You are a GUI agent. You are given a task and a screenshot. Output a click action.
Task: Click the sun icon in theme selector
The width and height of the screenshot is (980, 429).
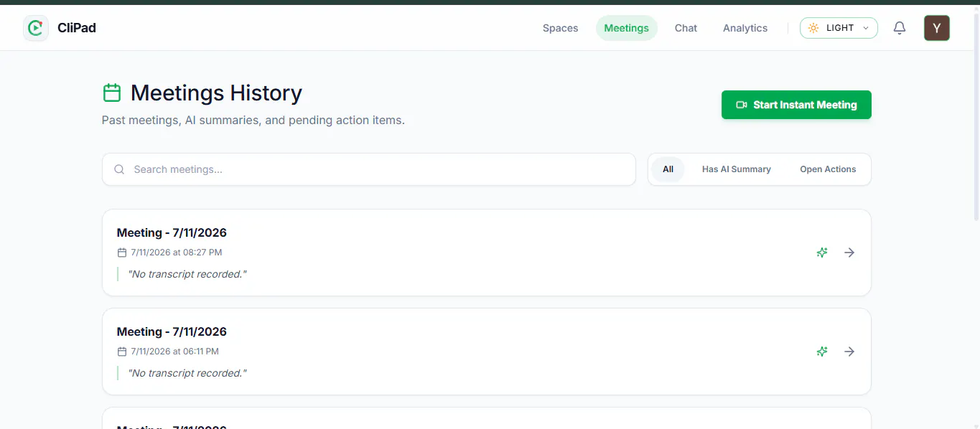tap(813, 28)
